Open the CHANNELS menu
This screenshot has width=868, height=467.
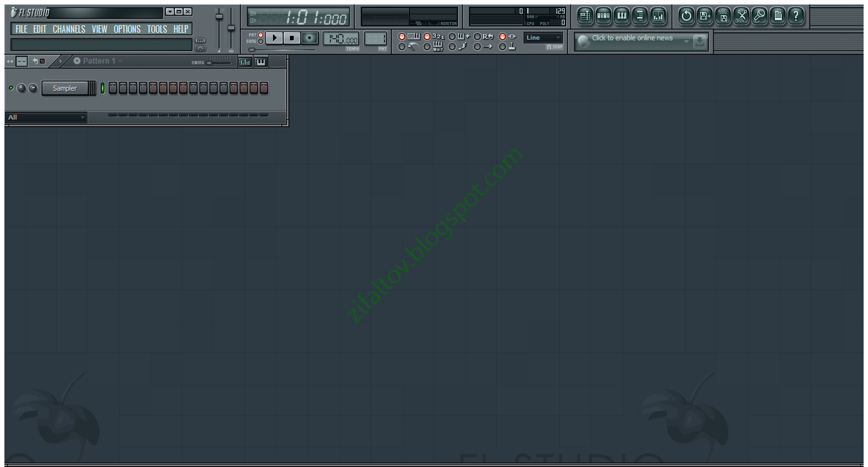click(x=69, y=29)
